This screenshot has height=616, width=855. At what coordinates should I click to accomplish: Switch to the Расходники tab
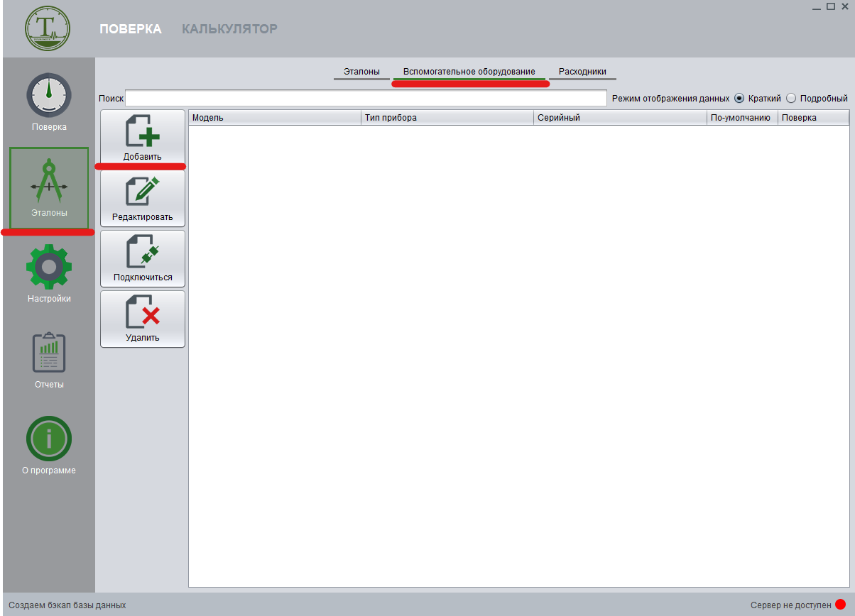[x=582, y=71]
